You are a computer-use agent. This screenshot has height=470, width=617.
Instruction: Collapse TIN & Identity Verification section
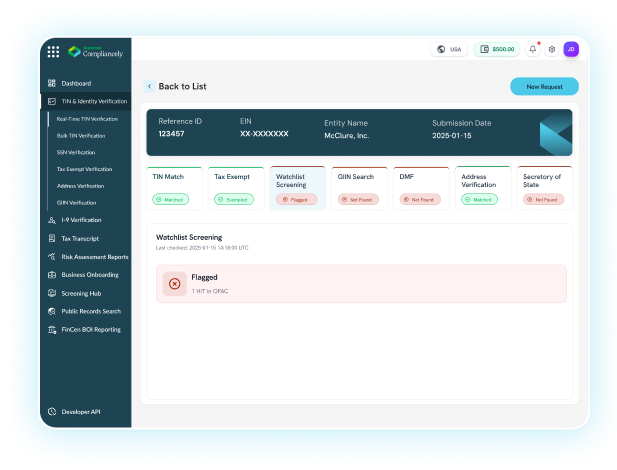(86, 101)
